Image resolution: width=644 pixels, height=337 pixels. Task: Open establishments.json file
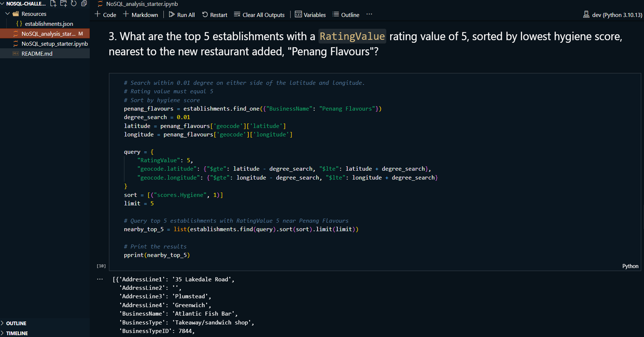pos(49,24)
